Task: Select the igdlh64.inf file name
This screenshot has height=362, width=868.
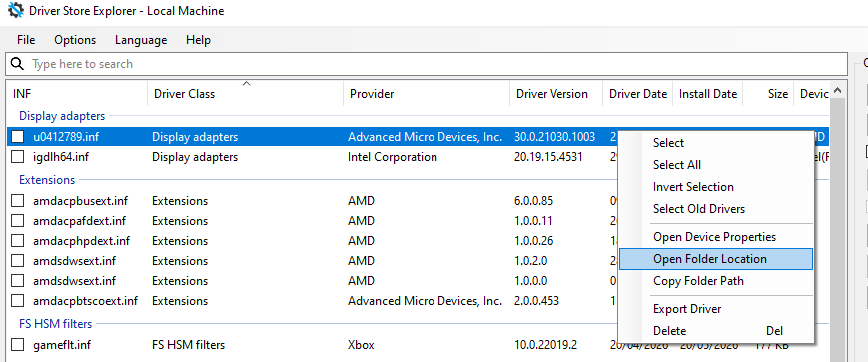Action: pyautogui.click(x=61, y=157)
